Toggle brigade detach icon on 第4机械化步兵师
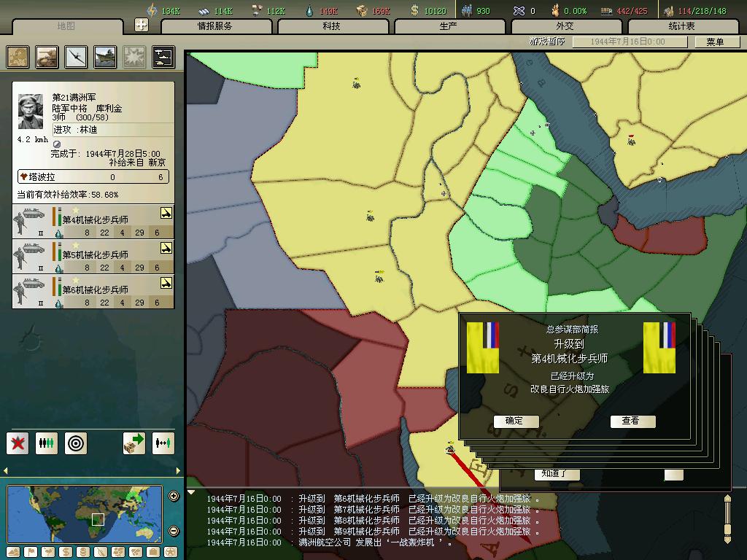The height and width of the screenshot is (560, 747). click(166, 213)
